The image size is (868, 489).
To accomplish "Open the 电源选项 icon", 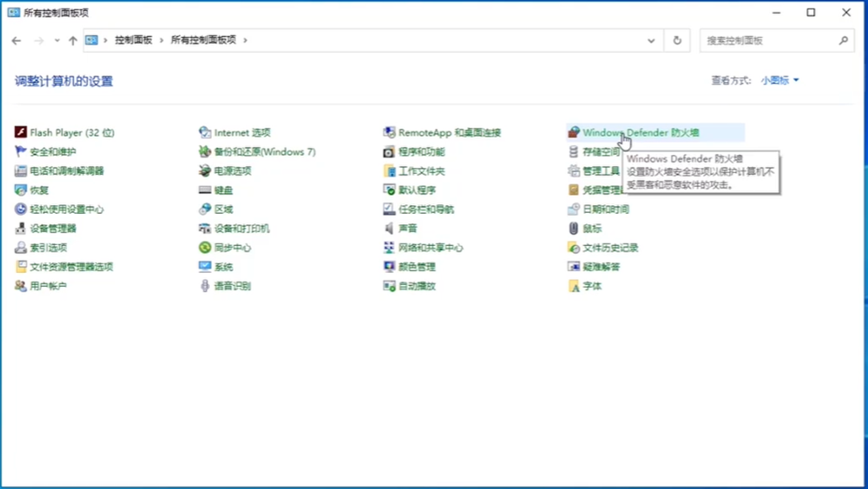I will [x=206, y=171].
